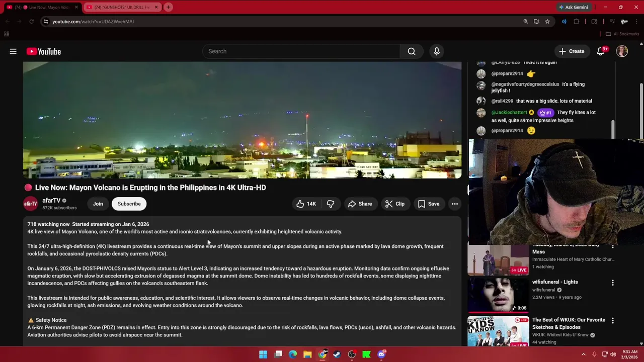
Task: Open Windows Start menu
Action: pos(263,354)
